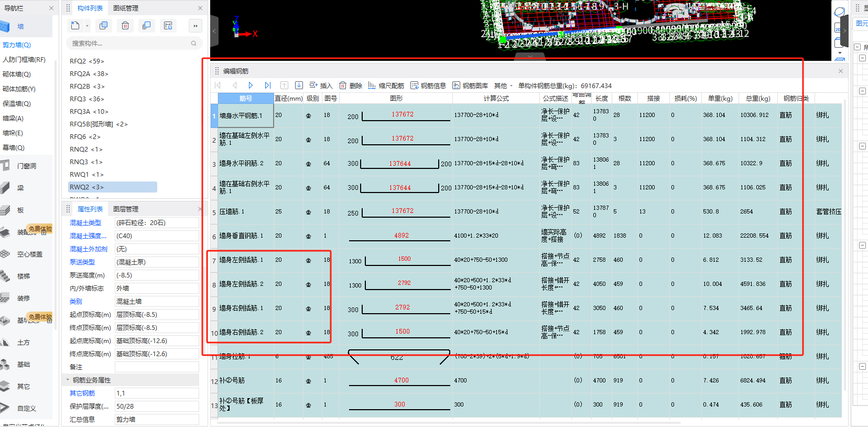The image size is (868, 427).
Task: Select 墙身水平钢筋.1 cell
Action: (x=246, y=115)
